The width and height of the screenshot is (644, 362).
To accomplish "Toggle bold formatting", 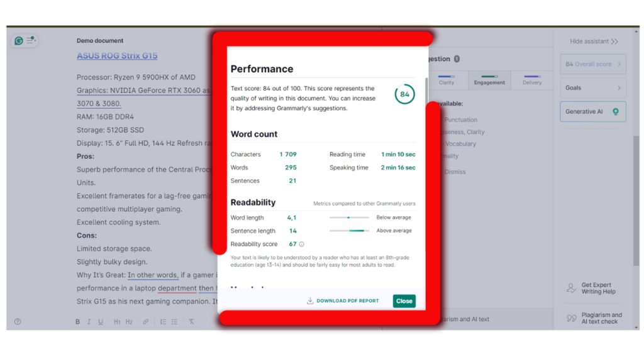I will tap(77, 322).
